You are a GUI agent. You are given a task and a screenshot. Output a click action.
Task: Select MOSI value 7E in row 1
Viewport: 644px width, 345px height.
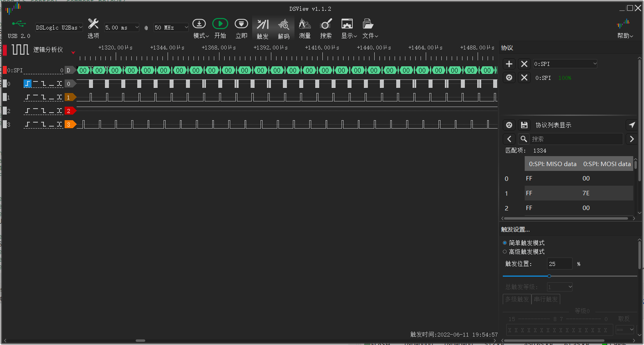click(586, 193)
